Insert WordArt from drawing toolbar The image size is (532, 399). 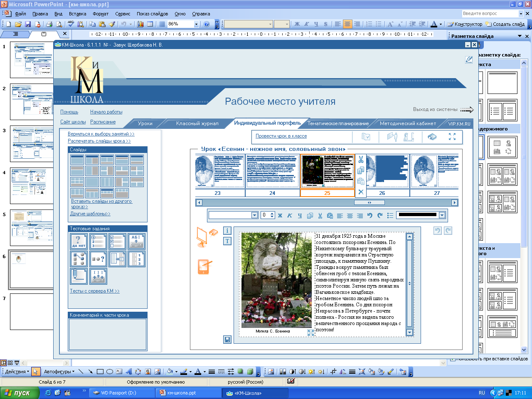point(128,372)
